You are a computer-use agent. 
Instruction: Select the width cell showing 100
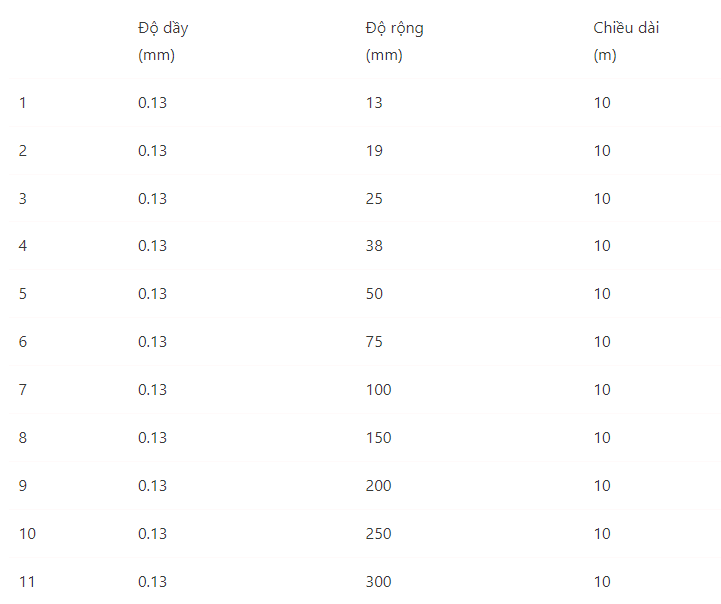[x=378, y=390]
